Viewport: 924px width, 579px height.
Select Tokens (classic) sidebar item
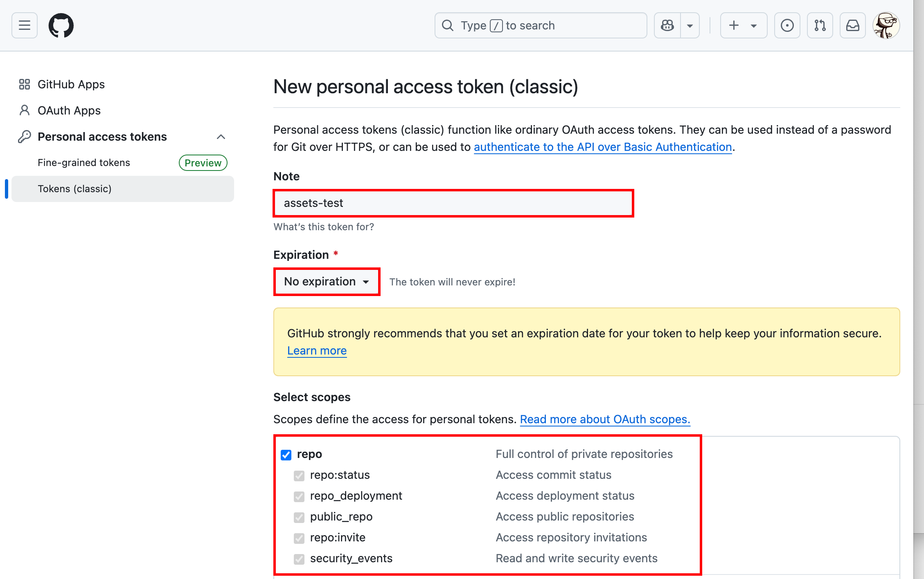click(x=123, y=189)
